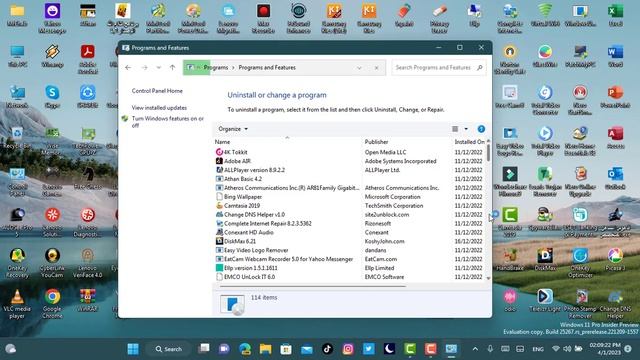Open File Explorer from taskbar

click(x=265, y=349)
